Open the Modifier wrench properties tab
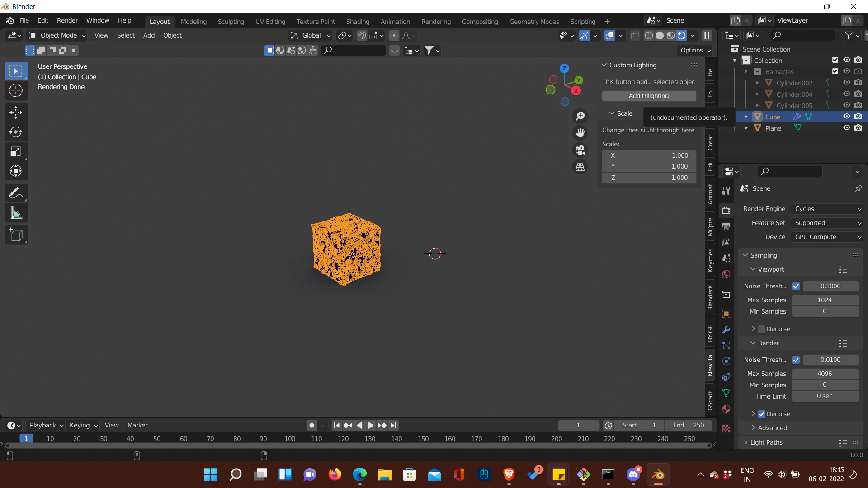 726,330
